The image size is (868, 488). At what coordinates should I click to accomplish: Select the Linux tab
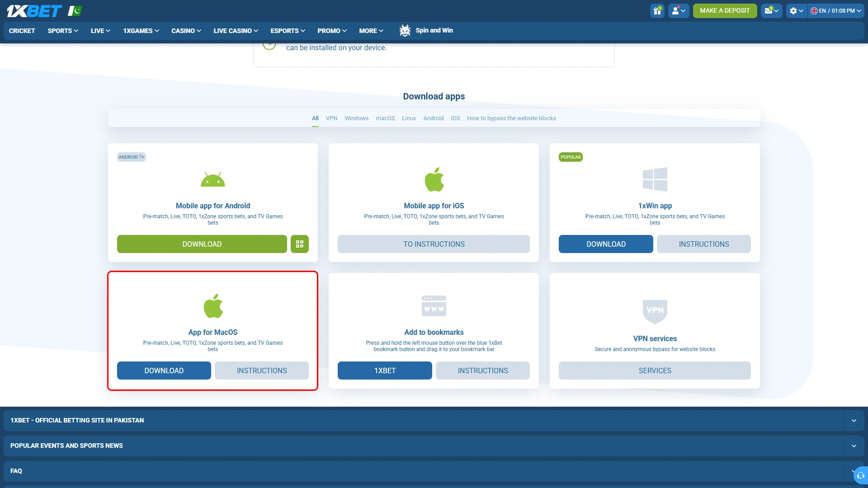click(409, 118)
